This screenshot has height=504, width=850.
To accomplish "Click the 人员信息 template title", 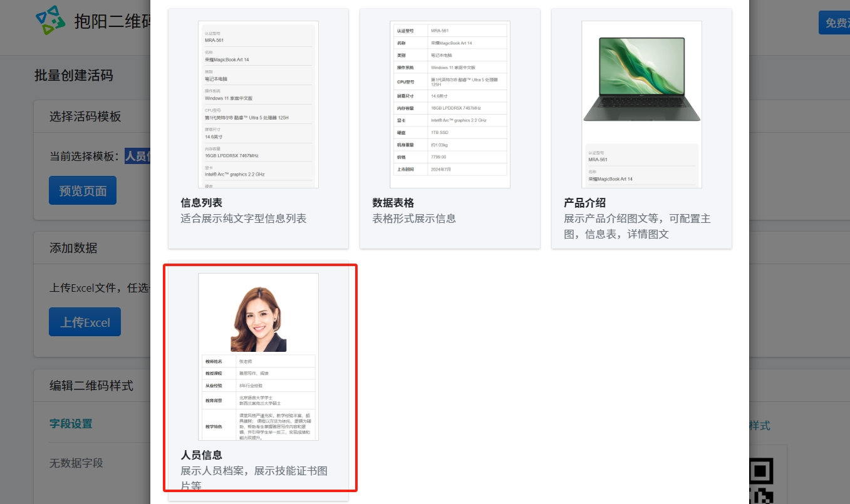I will pyautogui.click(x=201, y=455).
